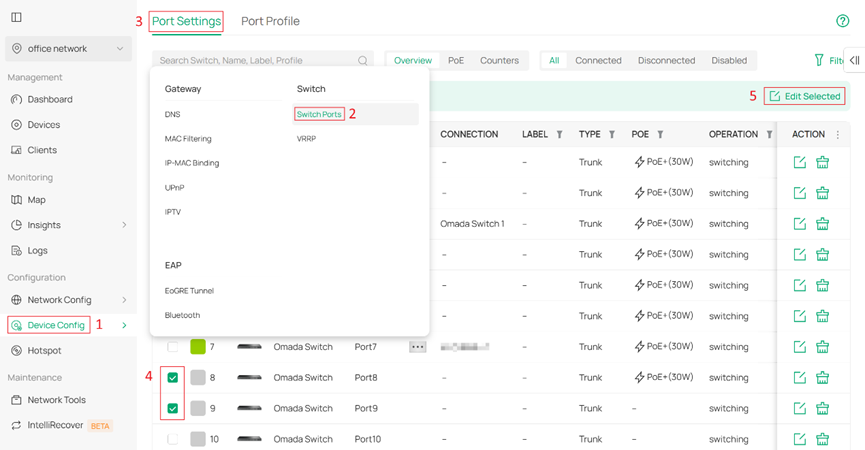Open the office network site dropdown
This screenshot has width=865, height=450.
tap(68, 48)
